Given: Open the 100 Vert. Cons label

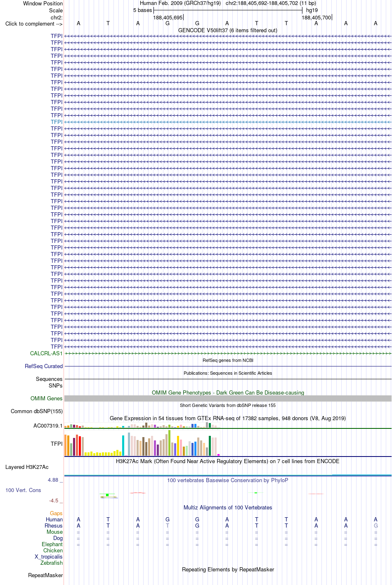Looking at the screenshot, I should click(23, 490).
